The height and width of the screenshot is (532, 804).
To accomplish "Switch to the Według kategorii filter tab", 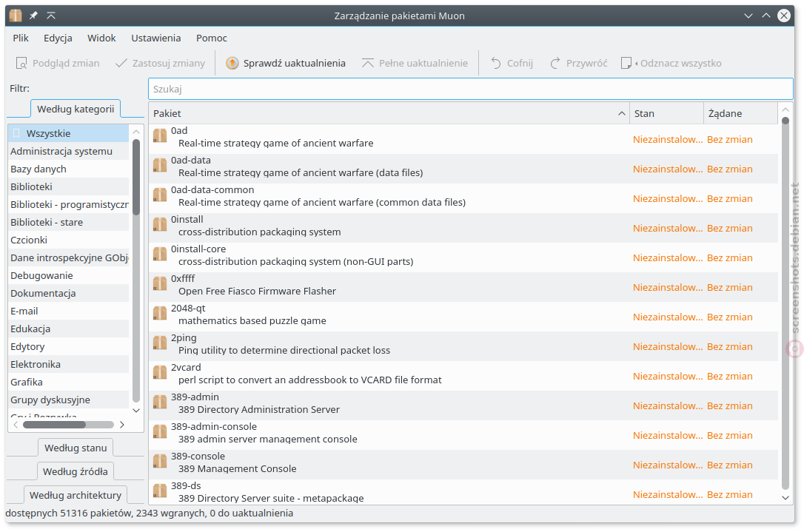I will (76, 109).
